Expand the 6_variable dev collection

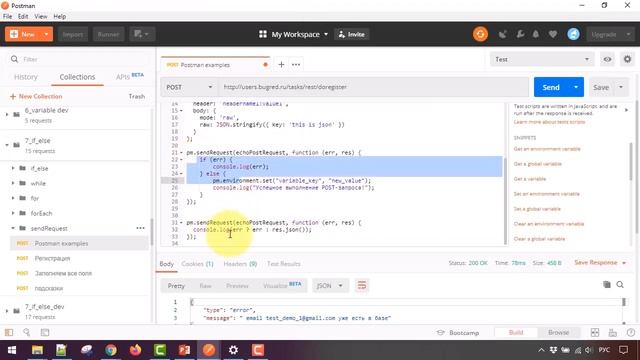[7, 115]
